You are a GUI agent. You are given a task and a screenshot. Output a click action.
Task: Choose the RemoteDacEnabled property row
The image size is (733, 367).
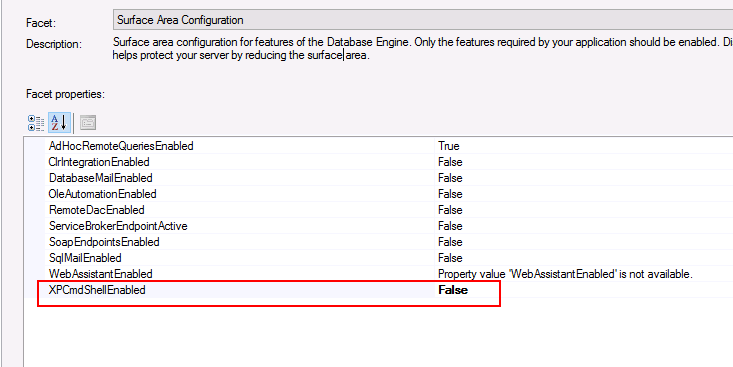[x=379, y=210]
